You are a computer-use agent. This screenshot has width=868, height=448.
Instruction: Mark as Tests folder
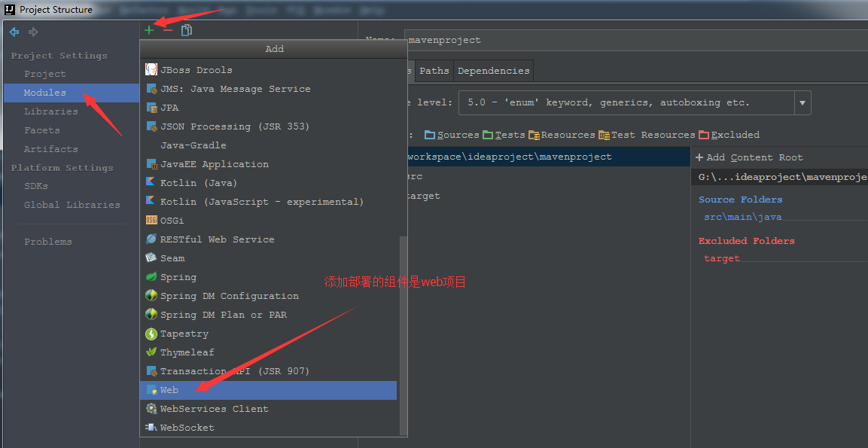point(503,135)
